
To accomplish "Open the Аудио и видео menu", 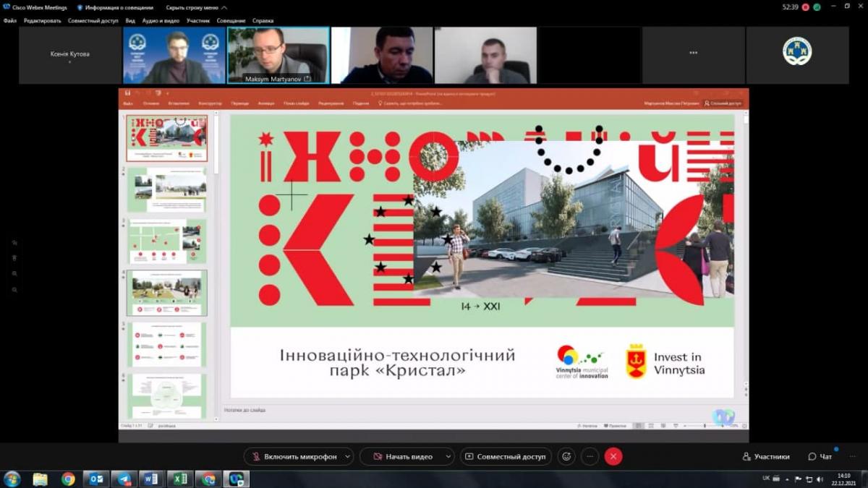I will (x=161, y=21).
